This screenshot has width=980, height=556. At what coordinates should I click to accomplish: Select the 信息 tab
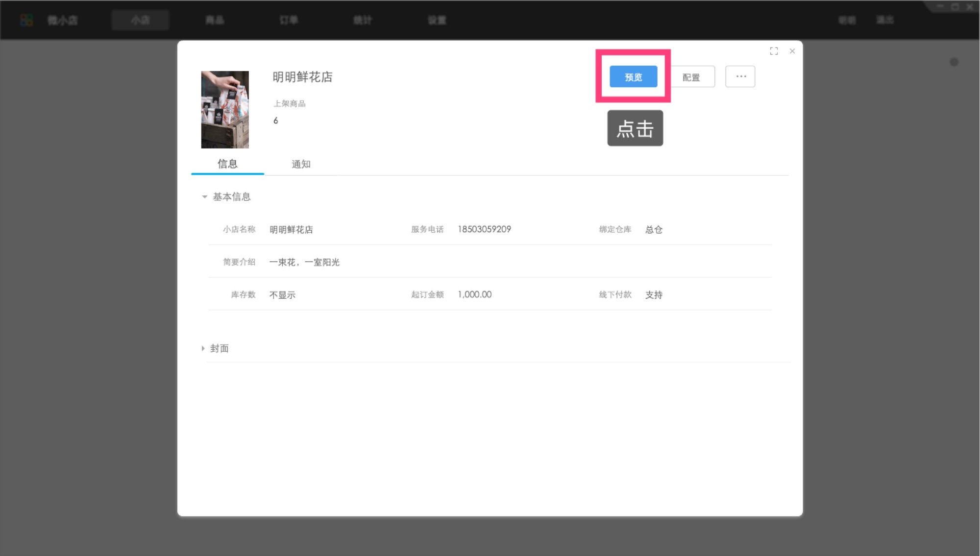tap(227, 164)
